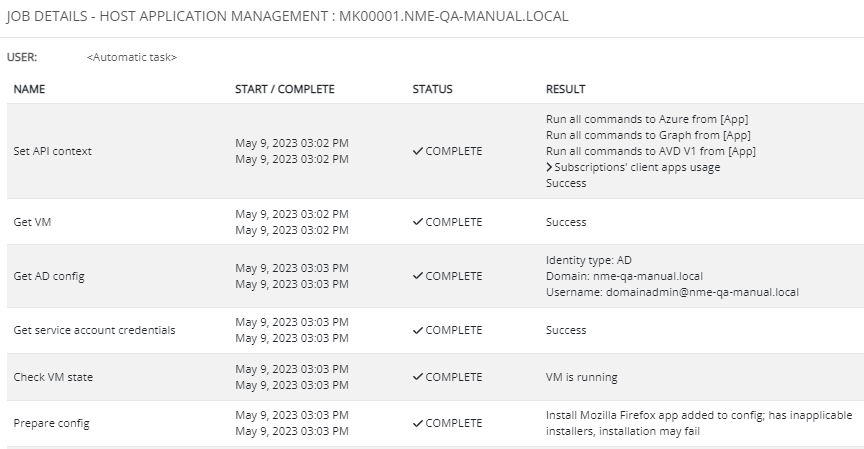Click the checkmark icon in Get AD config row
This screenshot has height=449, width=864.
click(x=418, y=275)
